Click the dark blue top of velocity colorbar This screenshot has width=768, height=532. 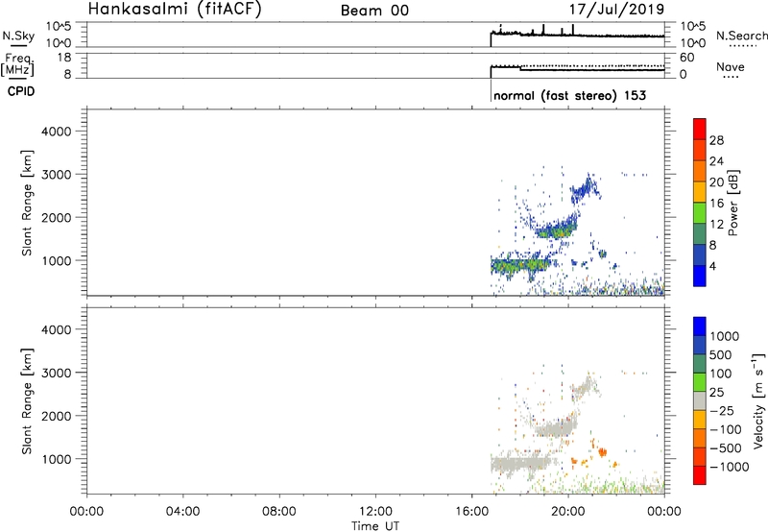pyautogui.click(x=700, y=326)
